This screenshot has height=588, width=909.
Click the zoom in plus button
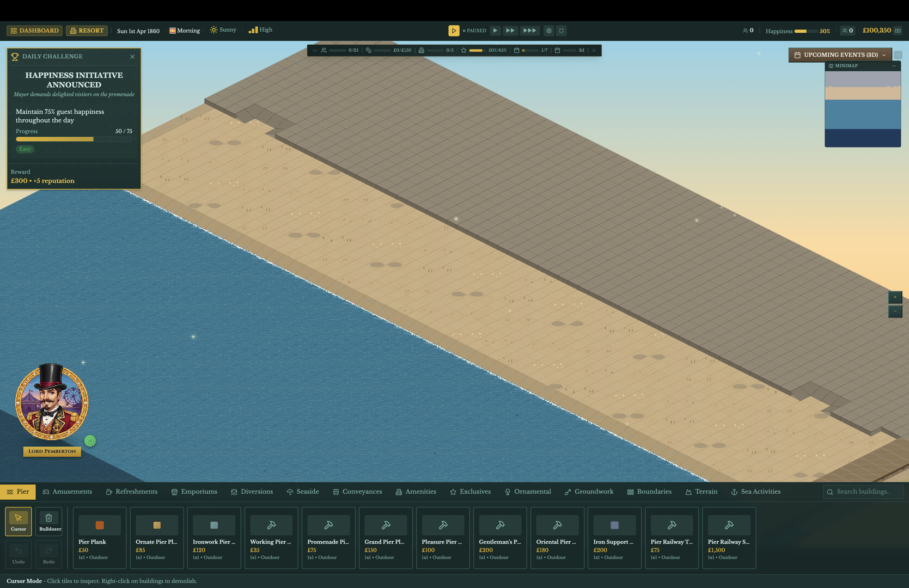[x=895, y=297]
